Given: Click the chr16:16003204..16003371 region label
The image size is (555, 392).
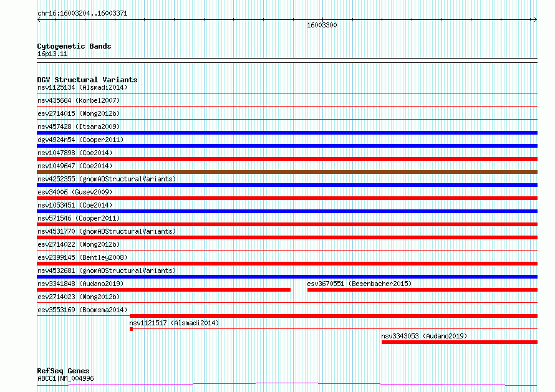Looking at the screenshot, I should [82, 14].
